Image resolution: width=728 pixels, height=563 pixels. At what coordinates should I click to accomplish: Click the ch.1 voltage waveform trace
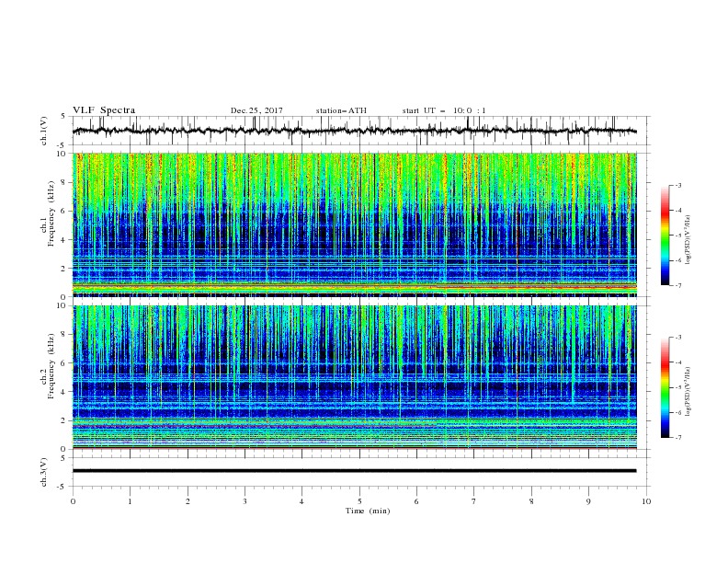[x=354, y=131]
